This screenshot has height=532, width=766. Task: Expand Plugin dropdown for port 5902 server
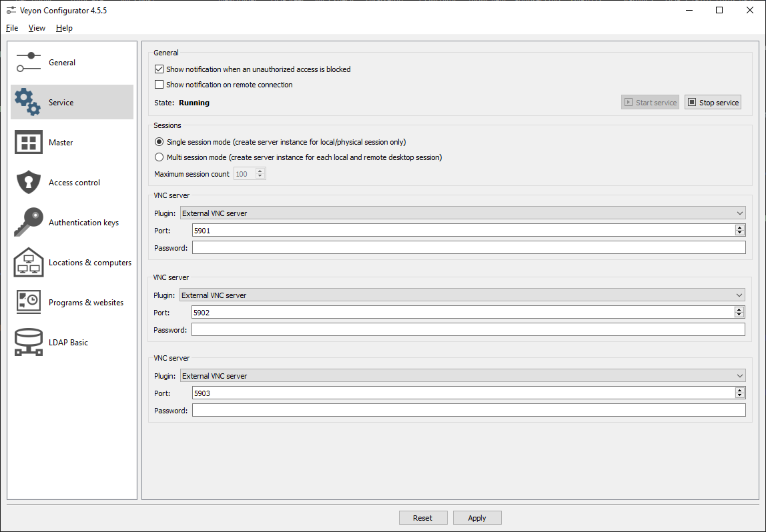pyautogui.click(x=462, y=295)
